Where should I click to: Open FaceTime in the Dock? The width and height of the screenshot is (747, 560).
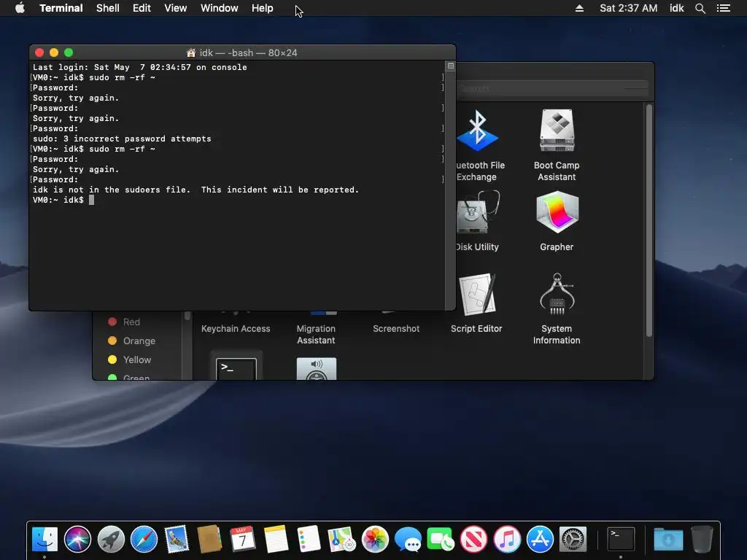(441, 539)
